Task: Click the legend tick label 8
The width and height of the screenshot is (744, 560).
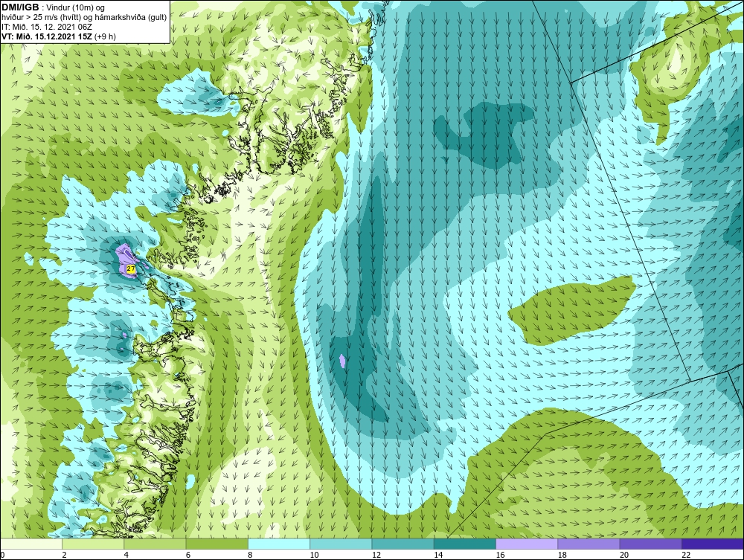Action: [x=251, y=556]
